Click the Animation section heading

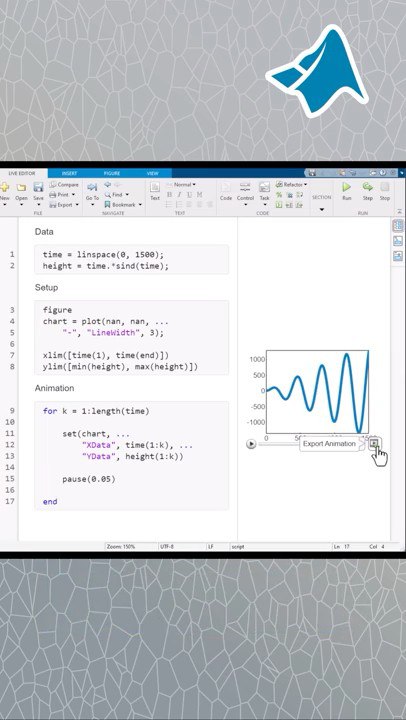54,388
